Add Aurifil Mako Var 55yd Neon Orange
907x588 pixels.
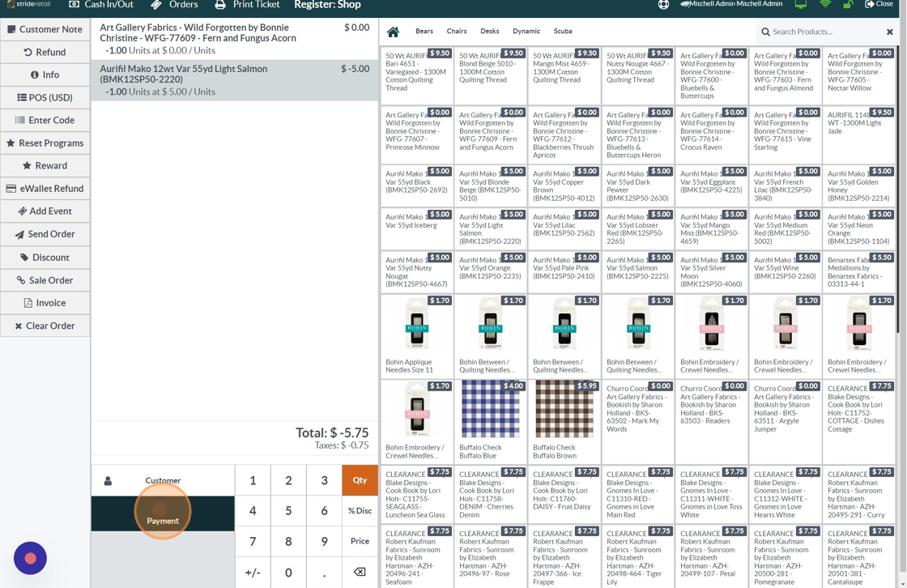tap(858, 228)
